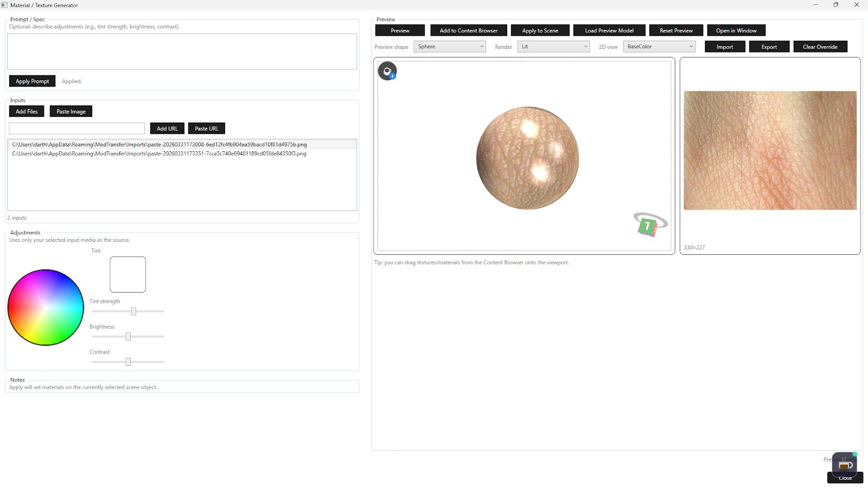The height and width of the screenshot is (488, 868).
Task: Click Load Preview Model
Action: point(609,30)
